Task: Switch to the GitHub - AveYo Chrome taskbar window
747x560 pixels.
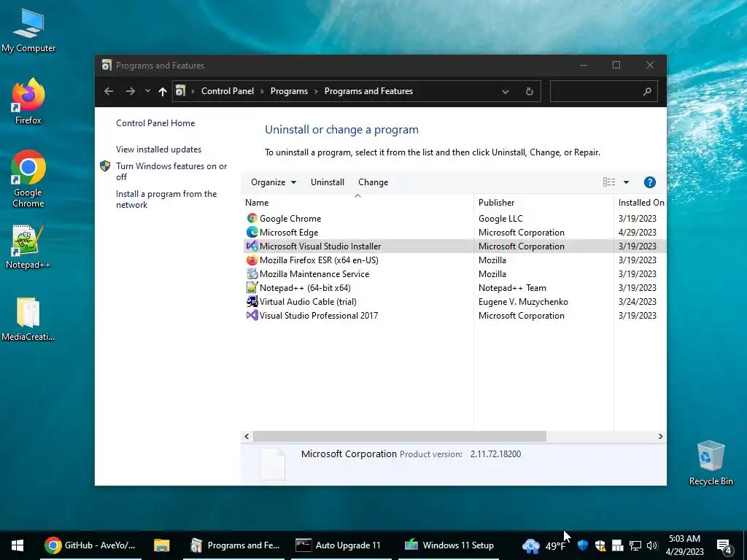Action: [90, 545]
